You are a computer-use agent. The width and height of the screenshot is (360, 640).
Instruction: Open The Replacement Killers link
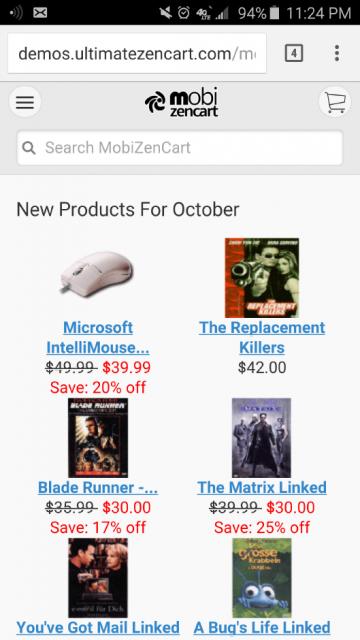(262, 338)
